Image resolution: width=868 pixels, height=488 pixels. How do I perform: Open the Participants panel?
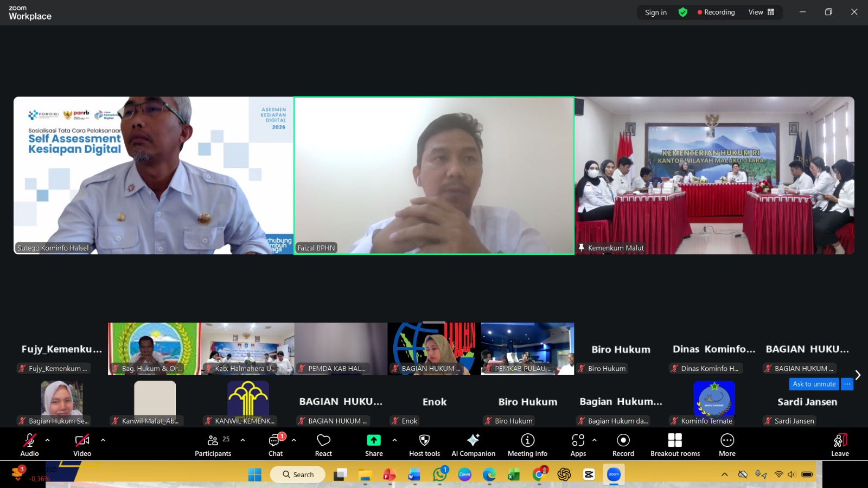(213, 445)
